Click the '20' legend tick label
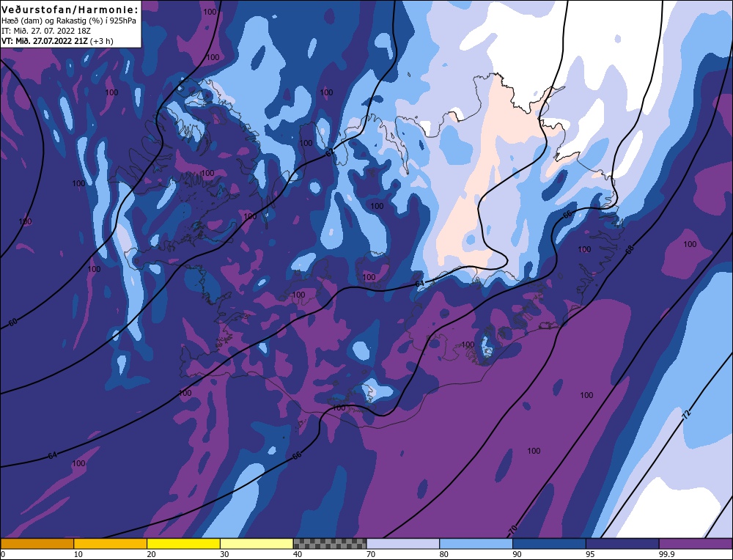 pyautogui.click(x=152, y=554)
